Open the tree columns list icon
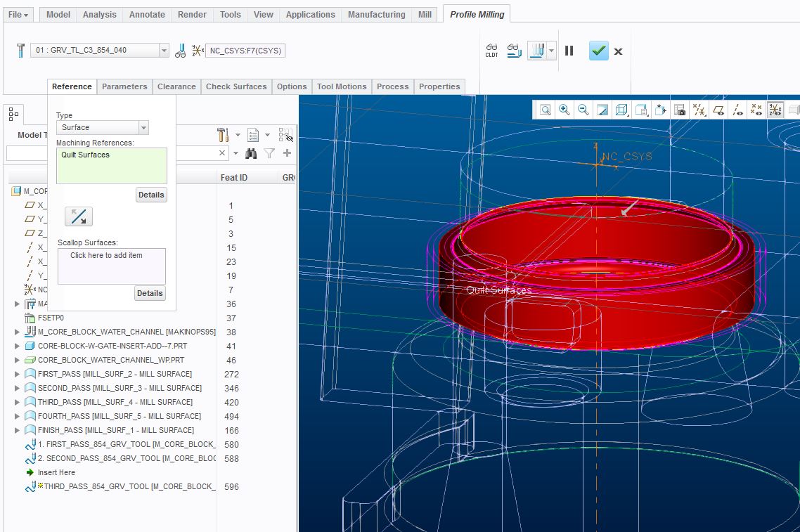The height and width of the screenshot is (532, 800). click(x=253, y=135)
